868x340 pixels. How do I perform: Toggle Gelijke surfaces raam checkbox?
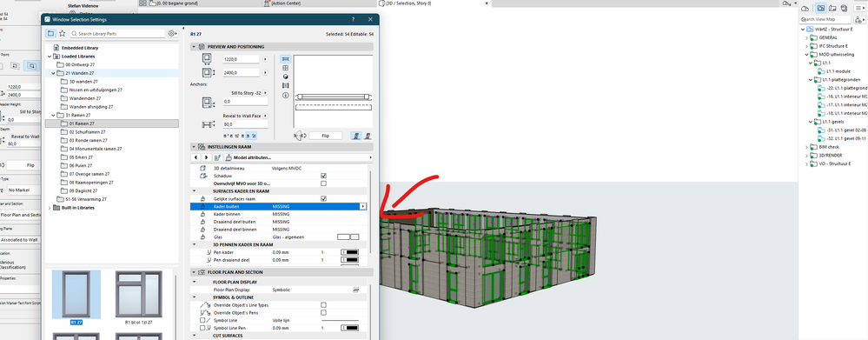pyautogui.click(x=324, y=198)
